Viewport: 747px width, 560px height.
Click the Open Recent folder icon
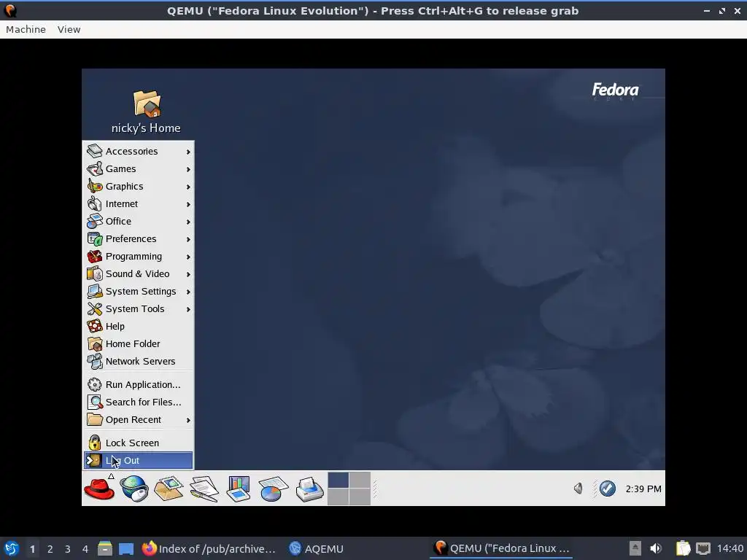94,419
